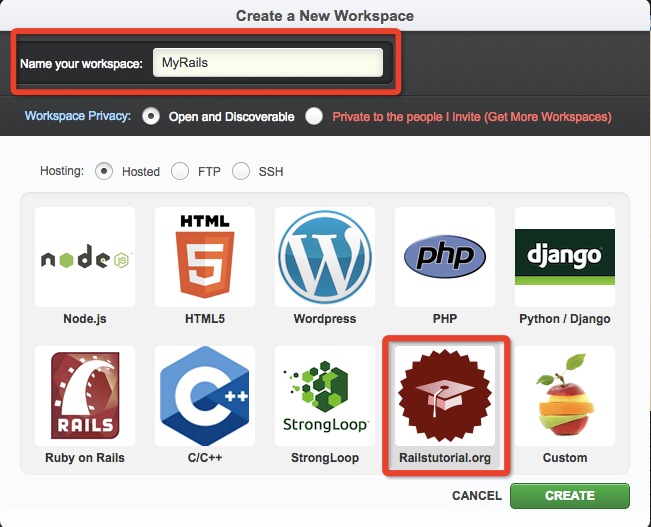This screenshot has height=527, width=651.
Task: Select the Ruby on Rails logo
Action: pos(85,396)
